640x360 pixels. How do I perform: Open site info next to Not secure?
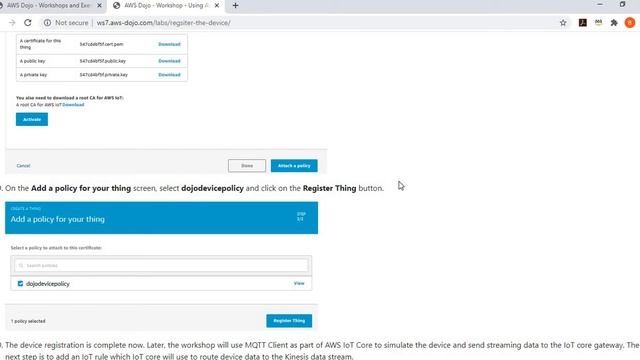point(47,23)
